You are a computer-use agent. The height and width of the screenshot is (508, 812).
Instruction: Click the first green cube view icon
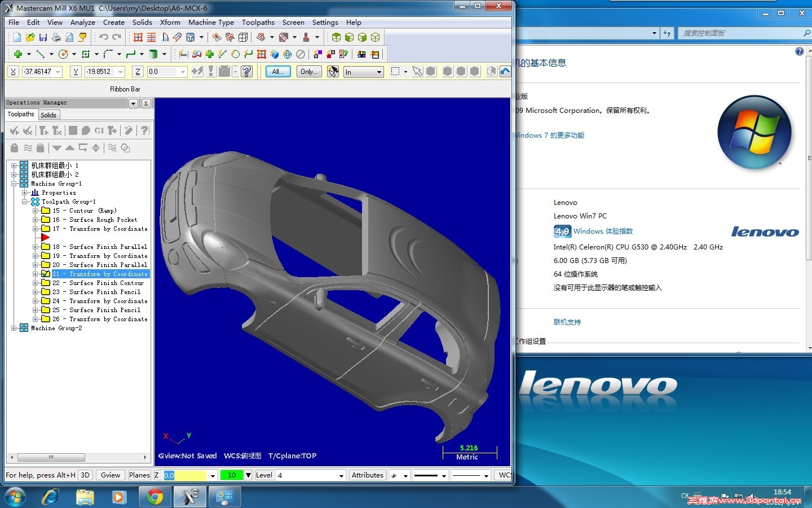click(x=337, y=37)
